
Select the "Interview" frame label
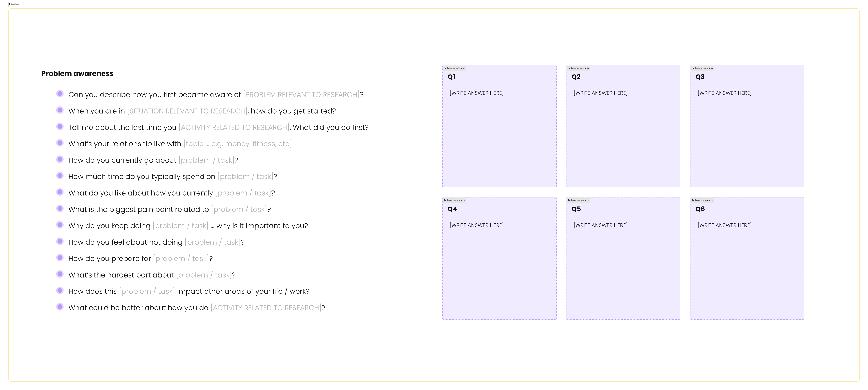click(14, 4)
